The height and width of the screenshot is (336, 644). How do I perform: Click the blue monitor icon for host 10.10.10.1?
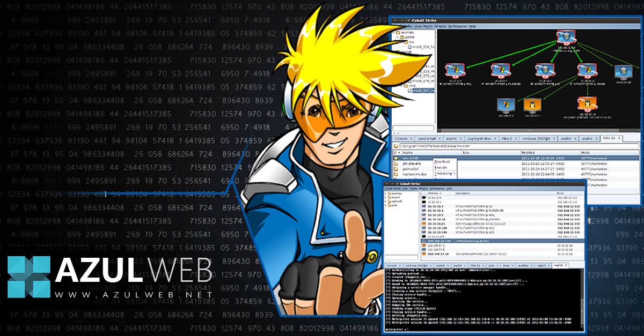[423, 202]
